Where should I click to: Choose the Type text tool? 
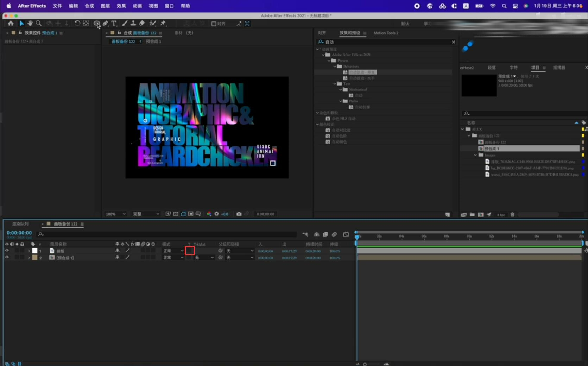click(114, 23)
